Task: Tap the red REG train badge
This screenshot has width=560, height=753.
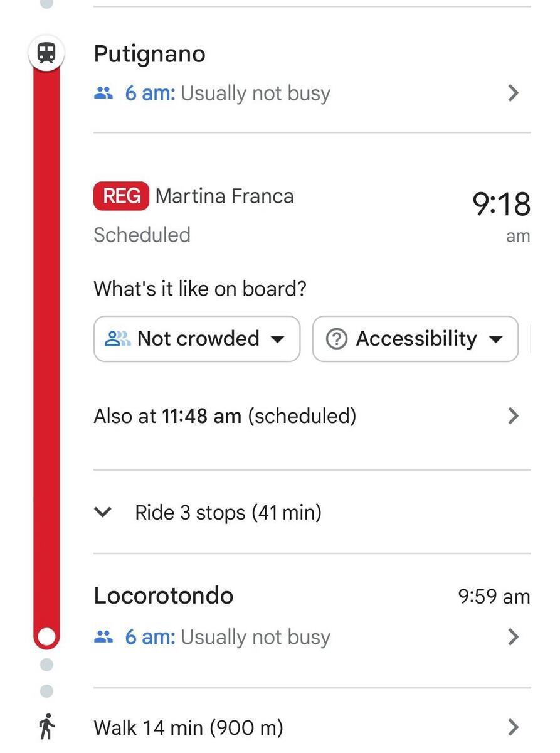Action: 122,196
